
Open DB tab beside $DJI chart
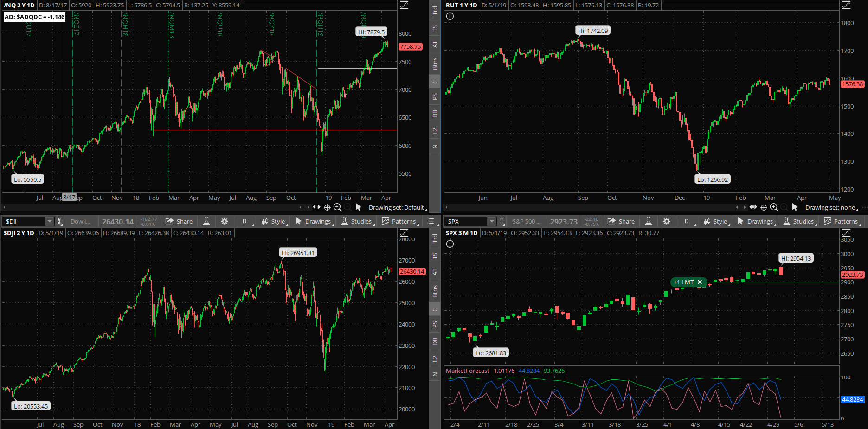(x=435, y=341)
